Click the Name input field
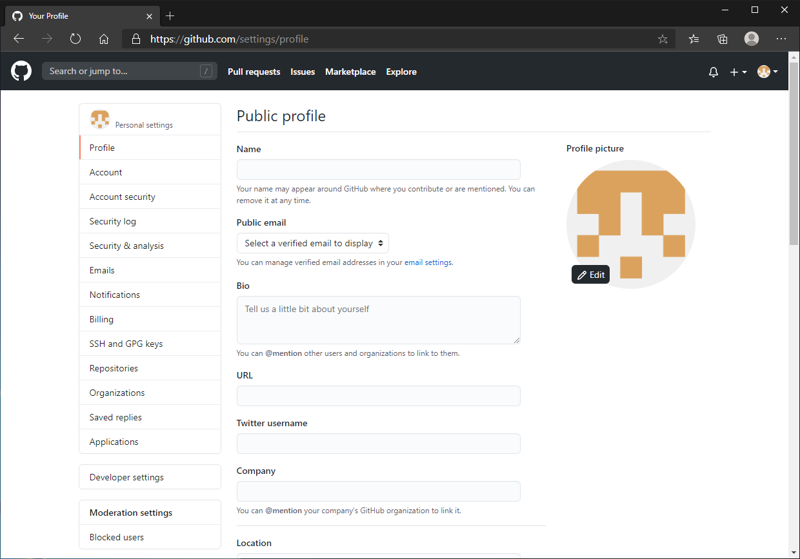This screenshot has height=559, width=800. point(379,169)
